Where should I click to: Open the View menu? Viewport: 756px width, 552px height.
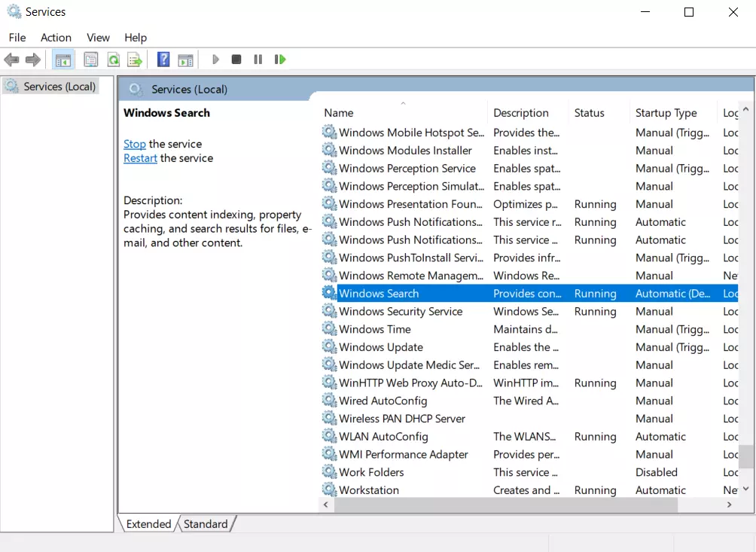(99, 38)
